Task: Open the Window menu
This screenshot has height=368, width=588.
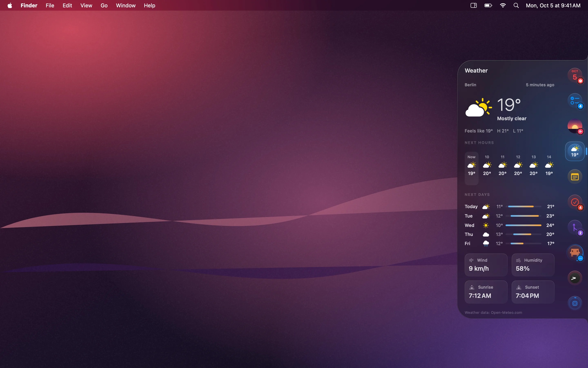Action: tap(126, 5)
